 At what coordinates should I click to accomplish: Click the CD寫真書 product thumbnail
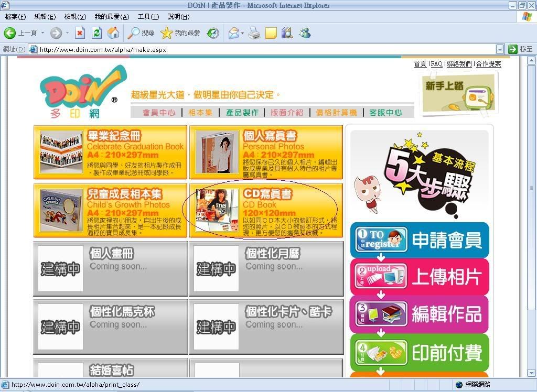[x=217, y=210]
